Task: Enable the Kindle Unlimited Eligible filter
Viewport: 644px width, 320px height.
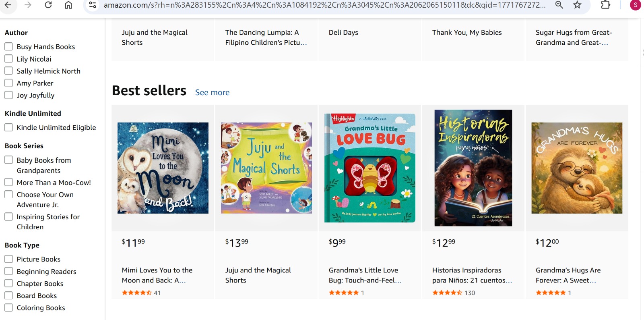Action: click(x=8, y=127)
